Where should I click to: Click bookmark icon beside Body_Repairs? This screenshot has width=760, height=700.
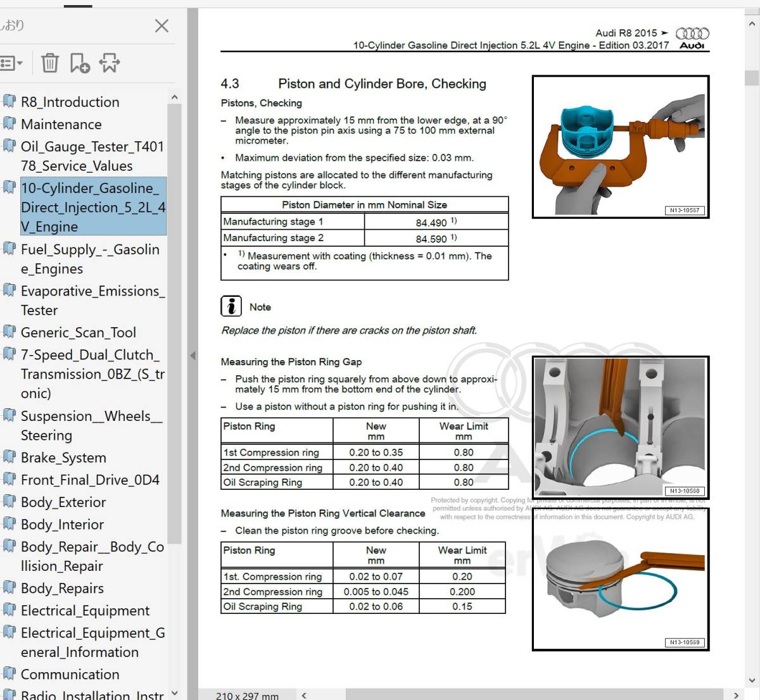(9, 587)
